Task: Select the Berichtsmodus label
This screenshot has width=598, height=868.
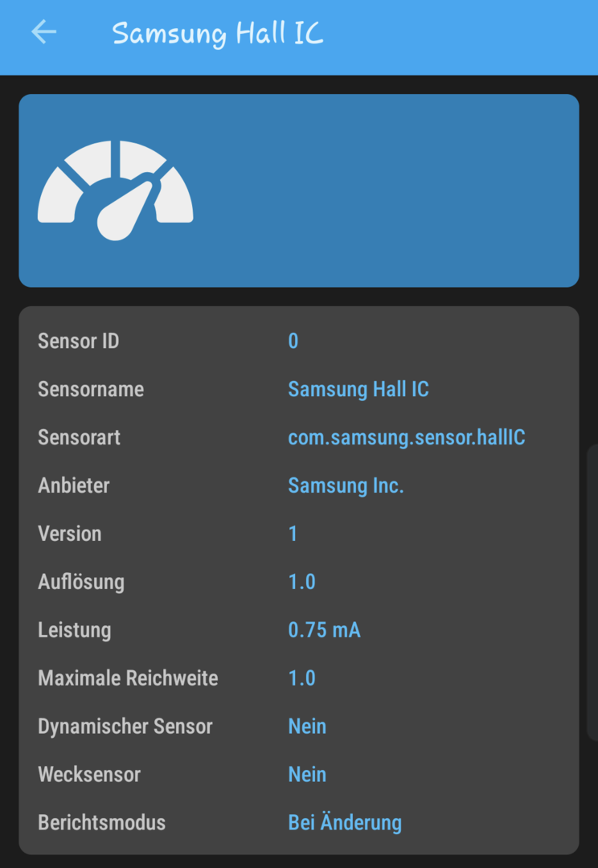Action: tap(101, 823)
